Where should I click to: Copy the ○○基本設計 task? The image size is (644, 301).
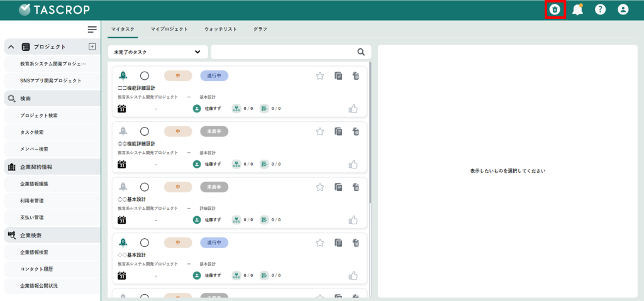[338, 187]
